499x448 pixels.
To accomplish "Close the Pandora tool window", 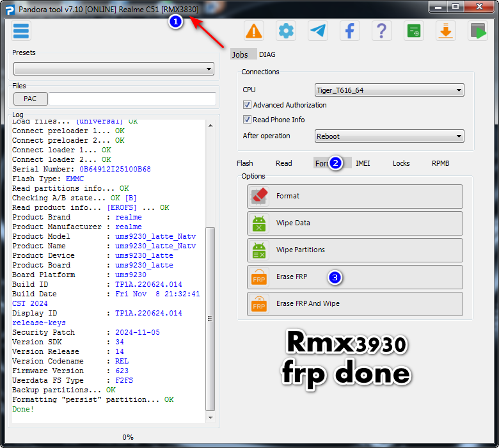I will coord(479,7).
